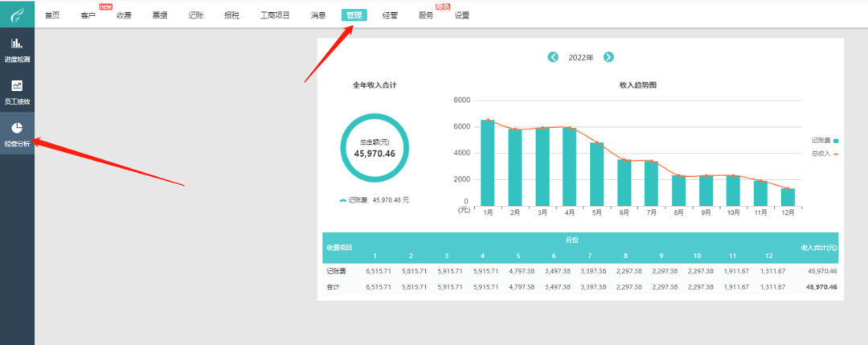This screenshot has height=345, width=868.
Task: Switch to the 收费 menu
Action: (124, 15)
